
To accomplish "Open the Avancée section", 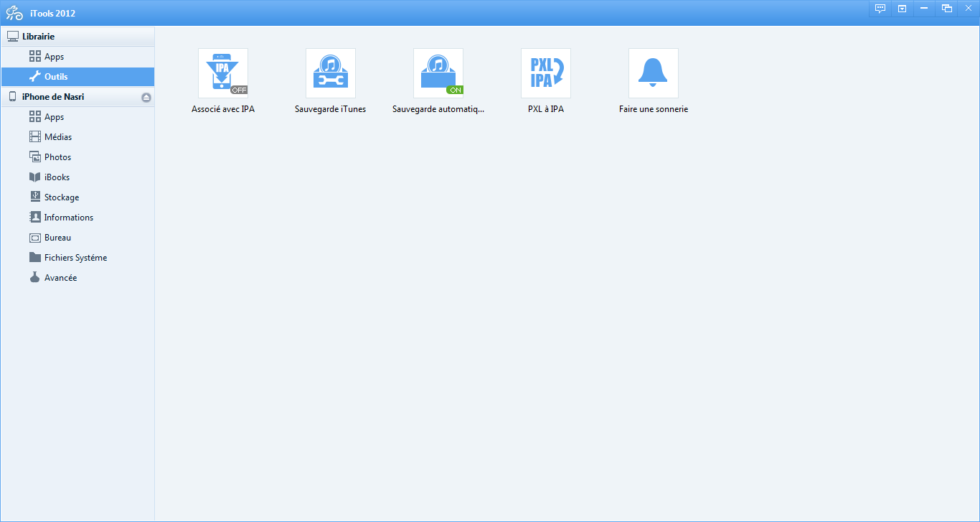I will tap(77, 278).
